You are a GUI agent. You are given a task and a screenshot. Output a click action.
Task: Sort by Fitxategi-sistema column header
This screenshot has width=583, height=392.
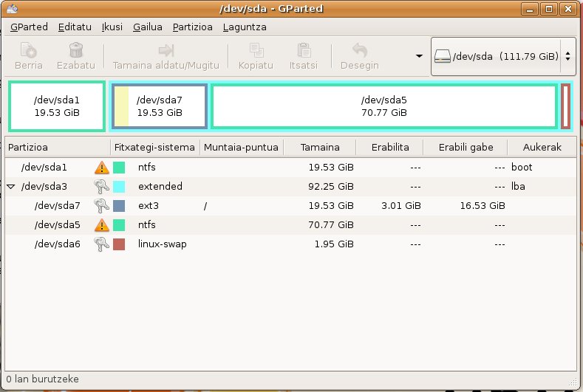(x=155, y=148)
